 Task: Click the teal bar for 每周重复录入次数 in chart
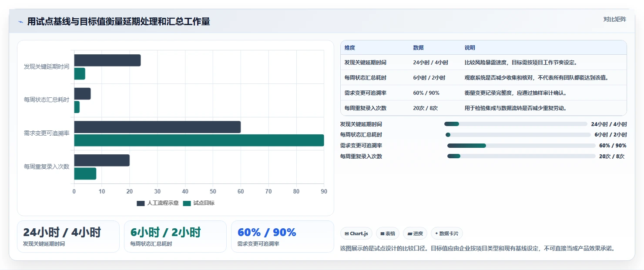point(85,174)
